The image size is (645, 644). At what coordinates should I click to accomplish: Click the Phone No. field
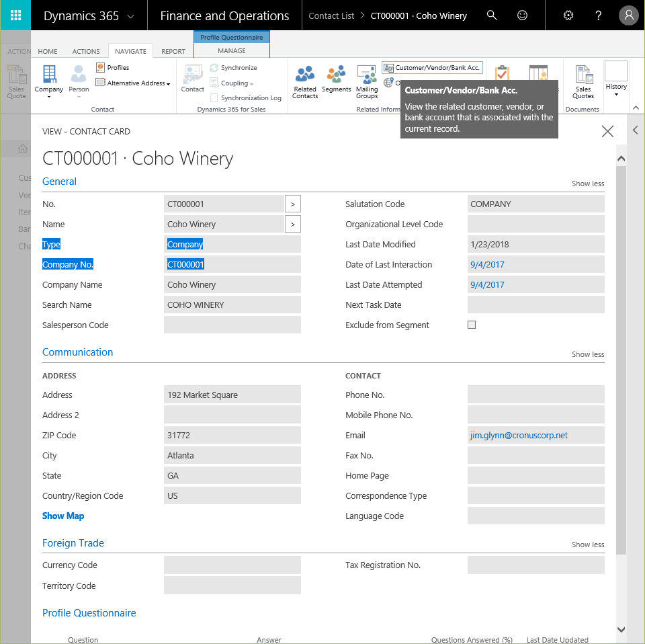[535, 394]
